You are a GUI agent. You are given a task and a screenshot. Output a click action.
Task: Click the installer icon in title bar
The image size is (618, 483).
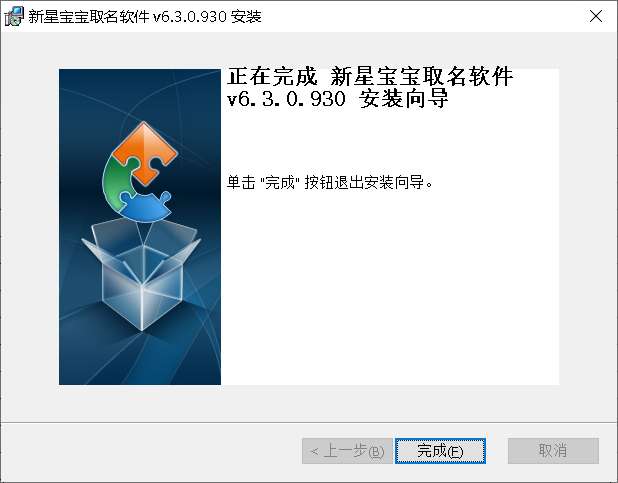[14, 16]
